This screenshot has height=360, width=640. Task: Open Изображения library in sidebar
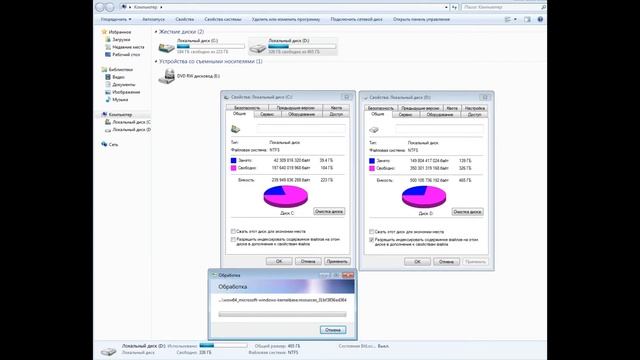click(x=126, y=92)
